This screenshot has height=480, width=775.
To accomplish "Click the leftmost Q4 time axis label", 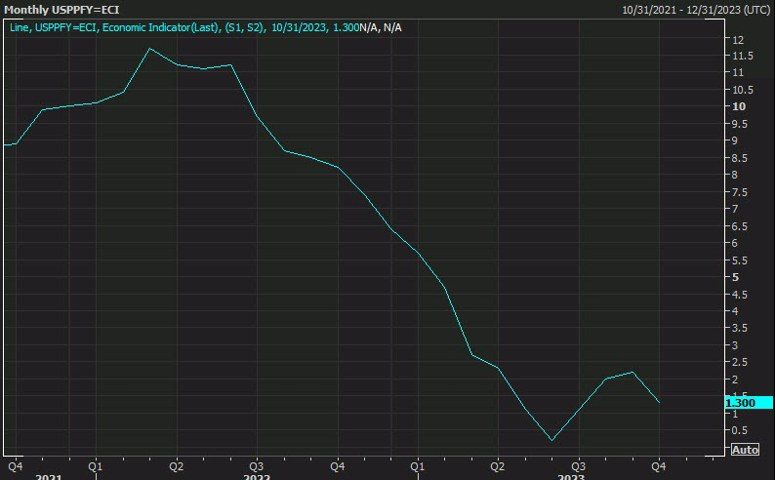I will tap(15, 466).
